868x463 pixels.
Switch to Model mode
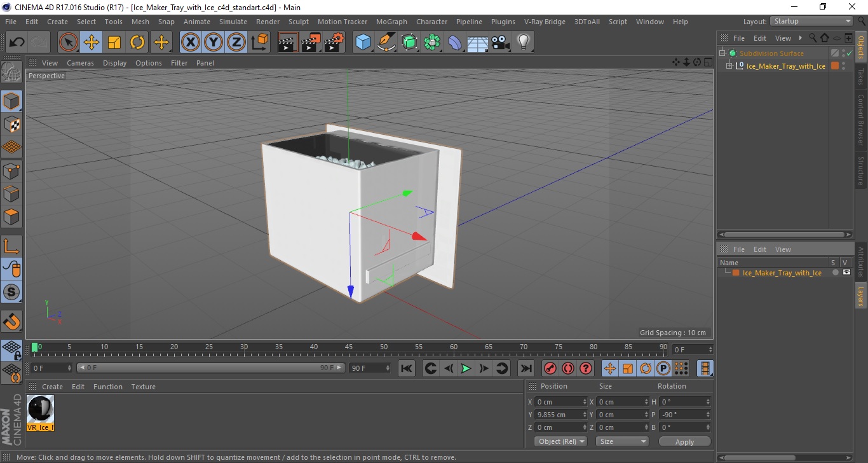tap(11, 101)
